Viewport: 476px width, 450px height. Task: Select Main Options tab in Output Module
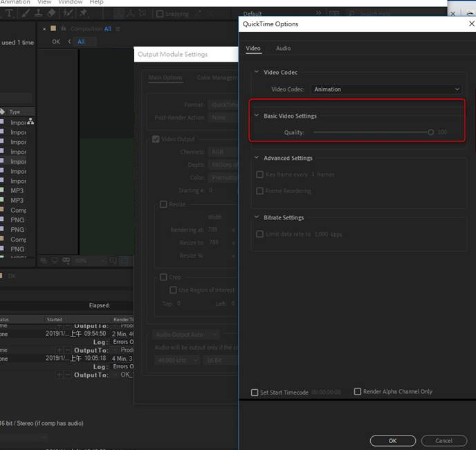(x=165, y=78)
